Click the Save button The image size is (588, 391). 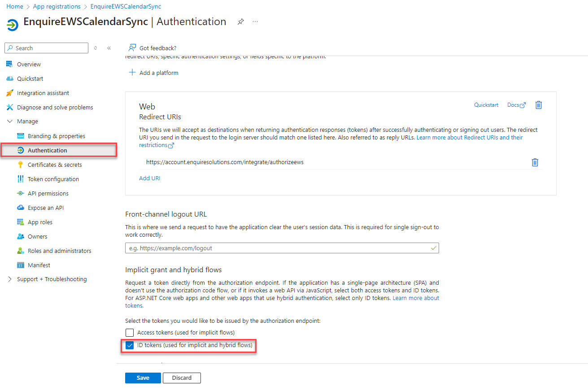(x=143, y=378)
